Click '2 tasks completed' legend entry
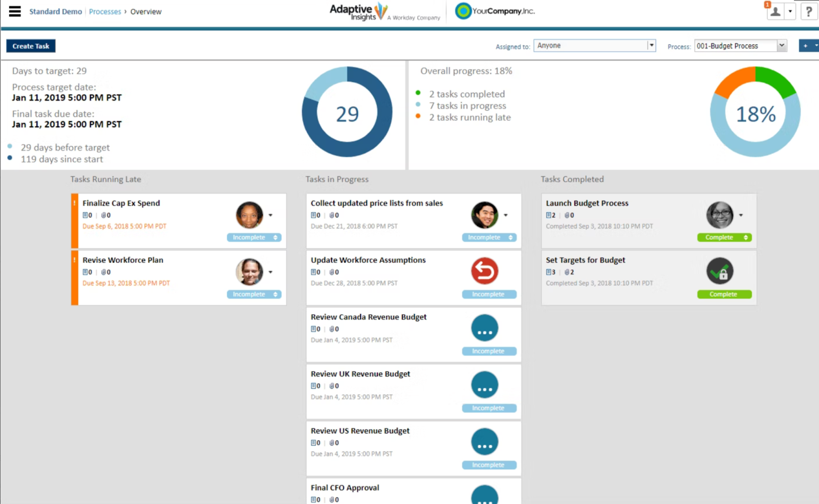Image resolution: width=819 pixels, height=504 pixels. (467, 94)
